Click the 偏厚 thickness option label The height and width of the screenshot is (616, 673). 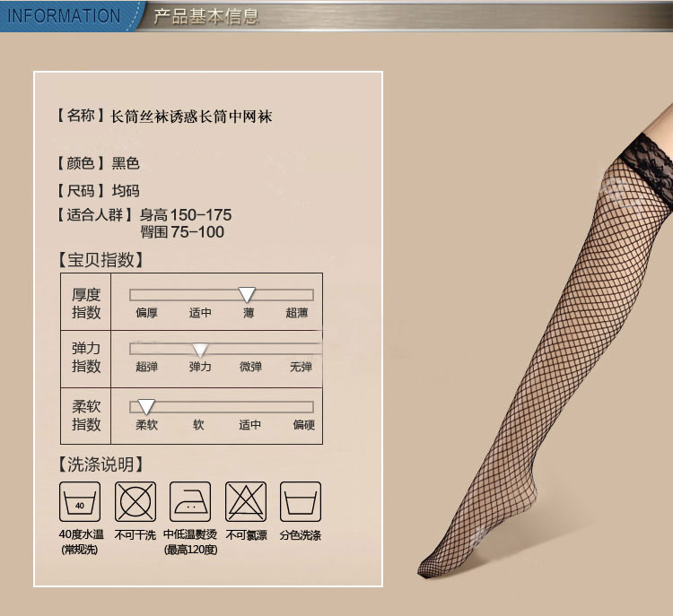(147, 313)
